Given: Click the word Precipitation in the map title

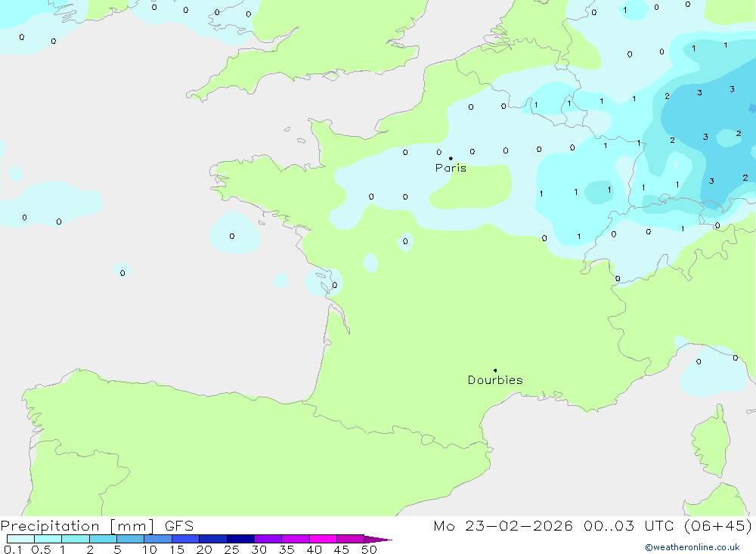Looking at the screenshot, I should (50, 526).
